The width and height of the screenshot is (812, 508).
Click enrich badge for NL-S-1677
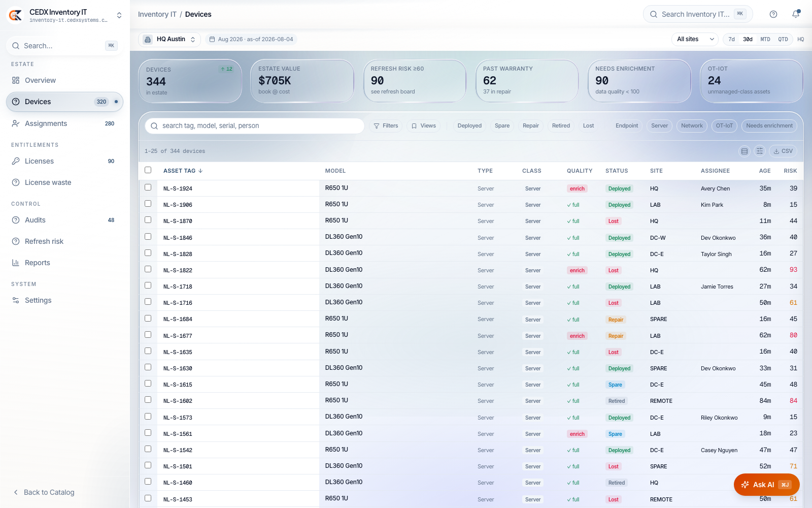(x=577, y=336)
